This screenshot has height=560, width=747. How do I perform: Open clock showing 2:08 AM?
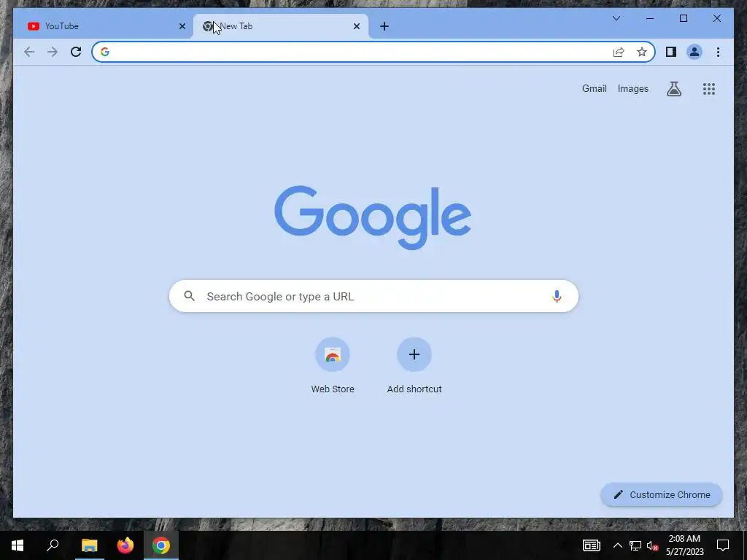(x=684, y=545)
